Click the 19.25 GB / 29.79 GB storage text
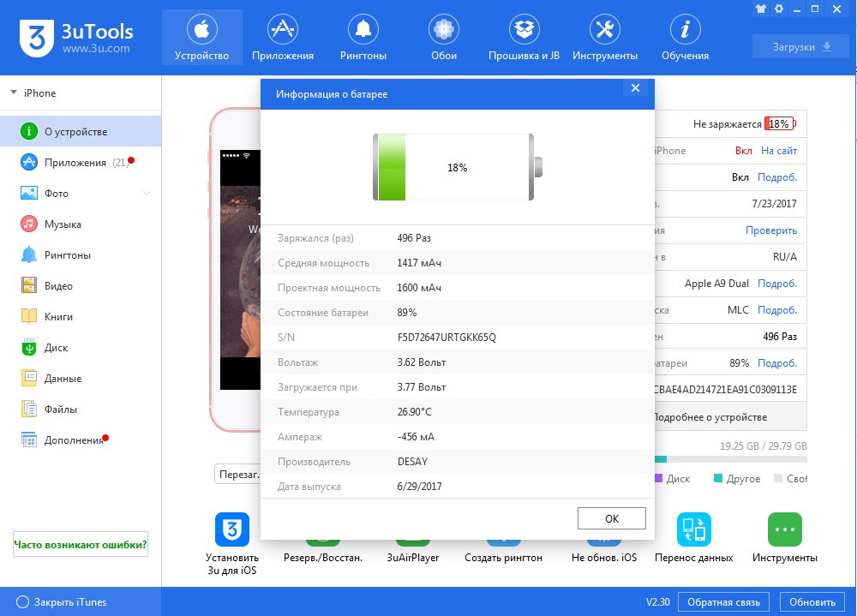 [x=763, y=446]
